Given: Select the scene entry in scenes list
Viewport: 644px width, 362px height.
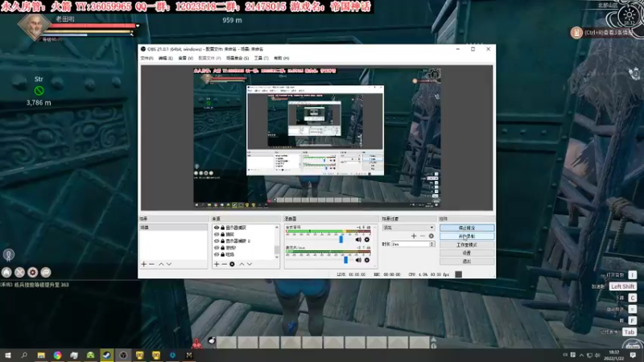Looking at the screenshot, I should (174, 228).
